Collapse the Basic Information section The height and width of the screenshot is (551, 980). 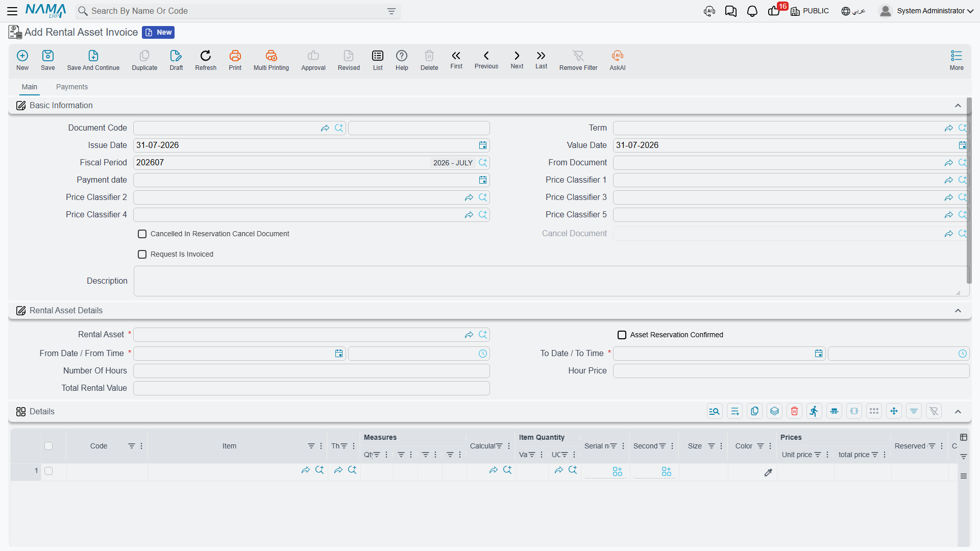tap(958, 106)
